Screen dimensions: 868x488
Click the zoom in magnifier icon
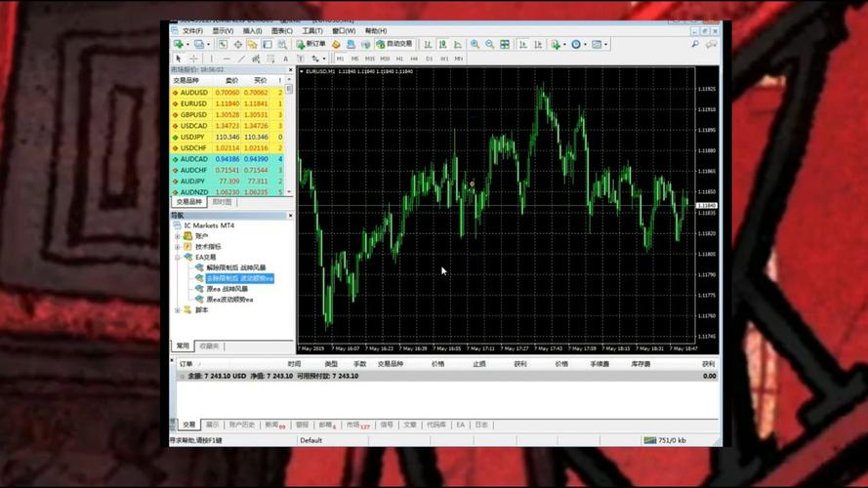[475, 44]
